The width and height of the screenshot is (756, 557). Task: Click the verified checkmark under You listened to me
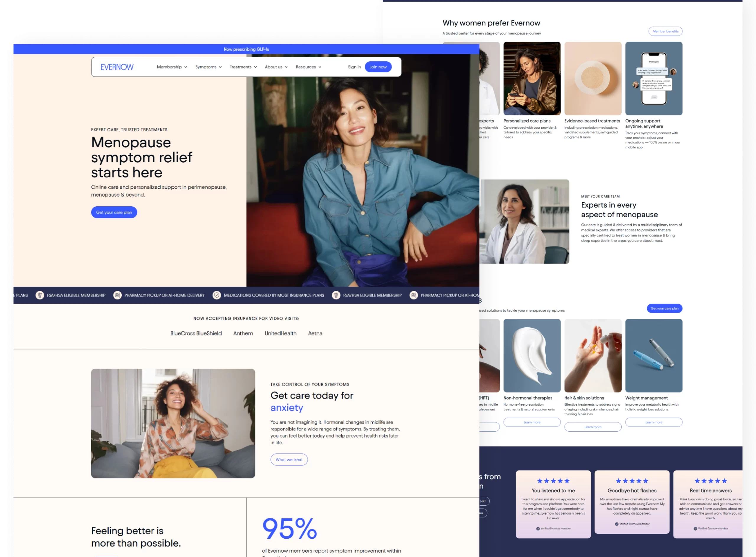538,529
